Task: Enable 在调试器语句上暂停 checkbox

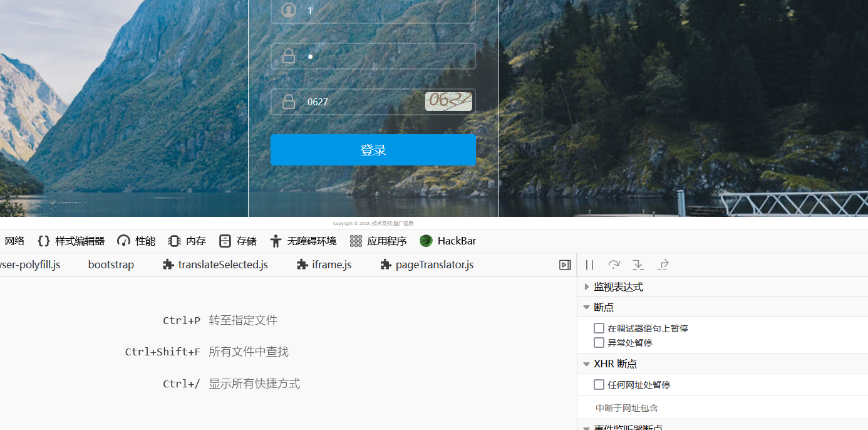Action: 599,328
